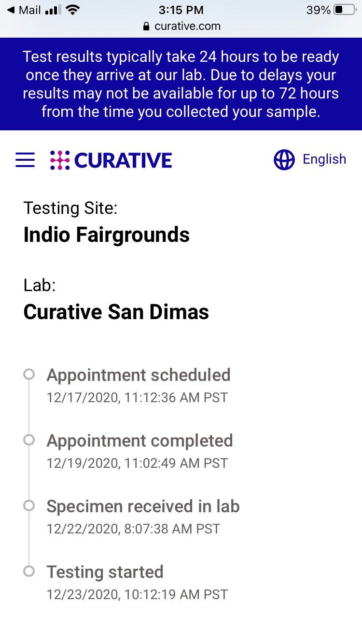
Task: Tap the back arrow to Mail
Action: [x=11, y=10]
